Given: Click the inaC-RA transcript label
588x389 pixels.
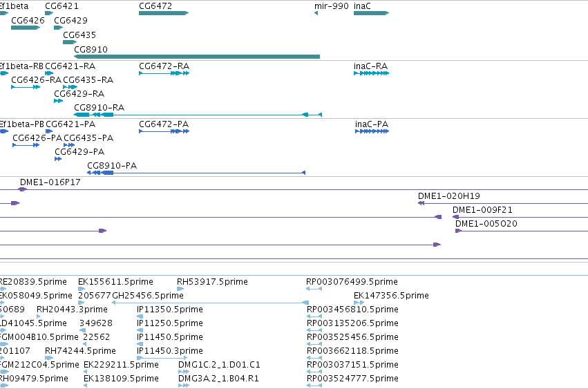Looking at the screenshot, I should pos(370,66).
